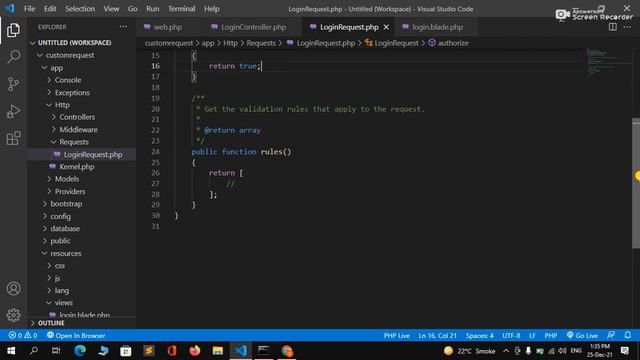
Task: Open the Terminal menu
Action: pos(182,9)
